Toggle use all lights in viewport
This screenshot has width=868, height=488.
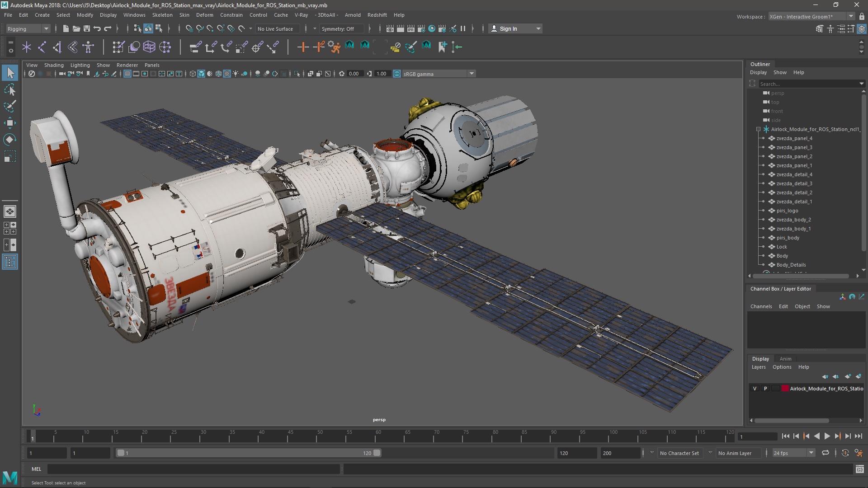236,74
